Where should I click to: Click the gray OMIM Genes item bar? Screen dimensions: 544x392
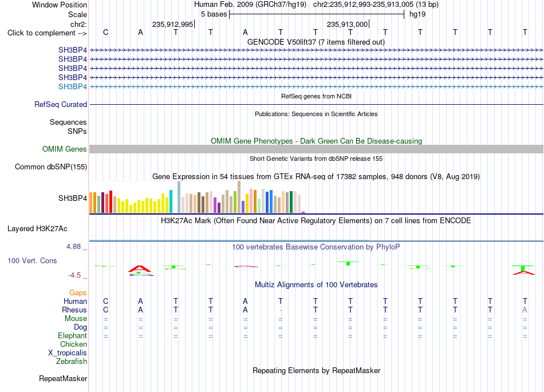click(316, 149)
